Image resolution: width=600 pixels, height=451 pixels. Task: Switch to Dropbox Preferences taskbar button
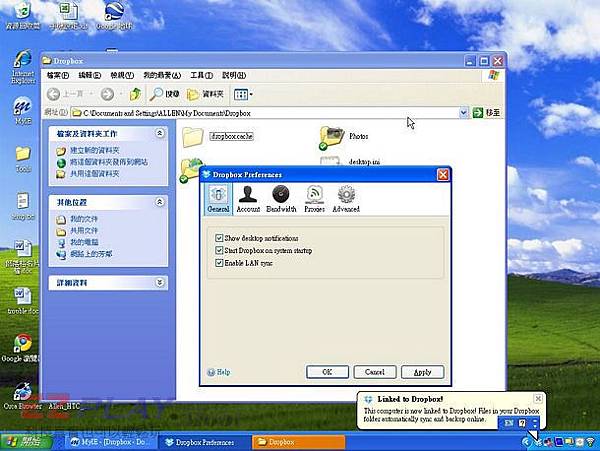click(x=204, y=442)
